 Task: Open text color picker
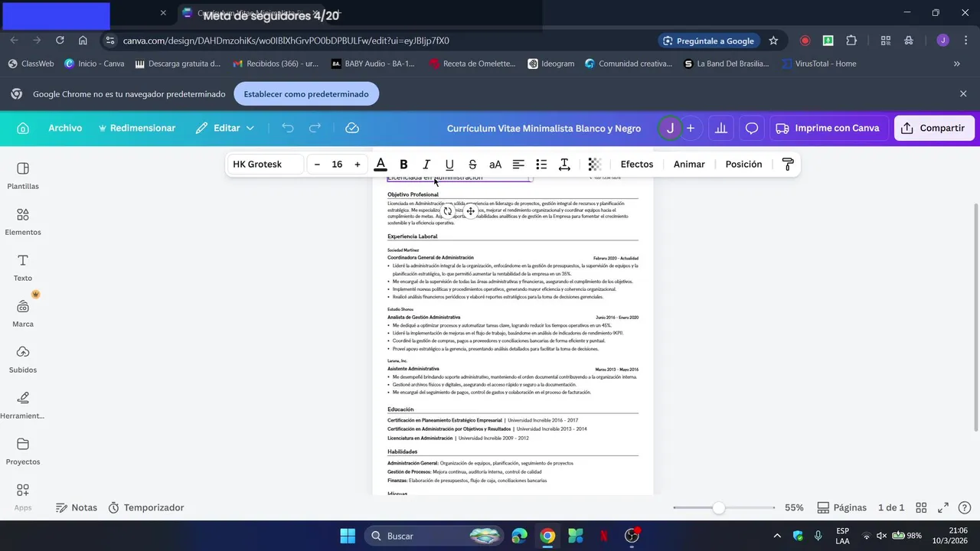pos(381,165)
